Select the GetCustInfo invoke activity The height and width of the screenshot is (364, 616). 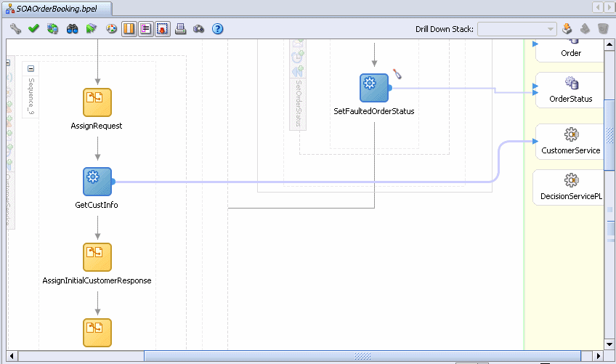click(x=97, y=182)
